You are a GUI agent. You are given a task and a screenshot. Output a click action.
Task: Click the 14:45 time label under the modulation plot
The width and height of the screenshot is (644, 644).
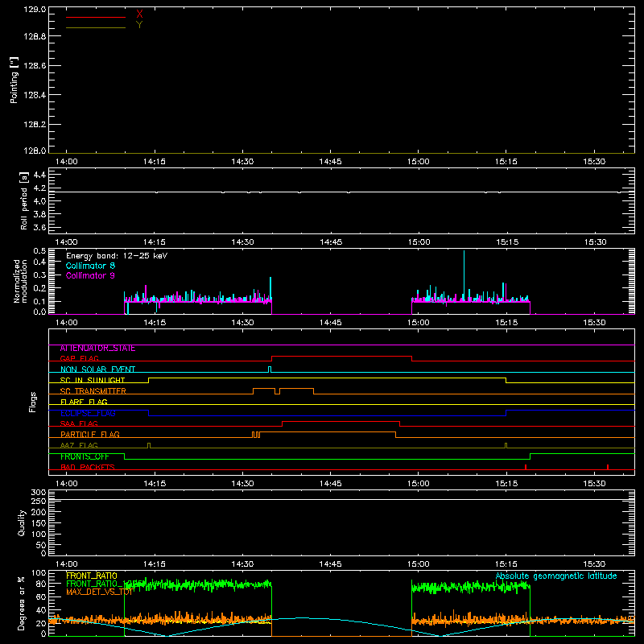coord(330,323)
